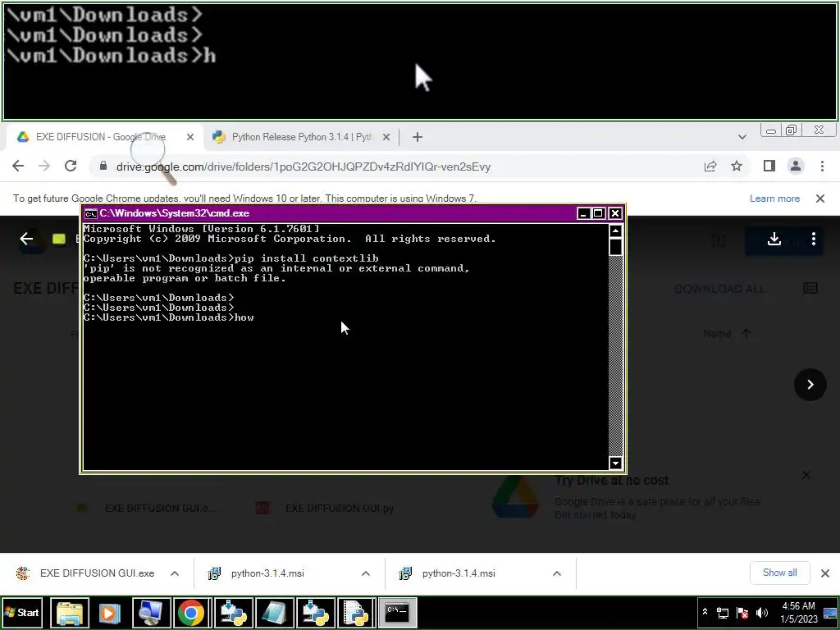Bookmark this page with the star
Viewport: 840px width, 630px height.
737,166
